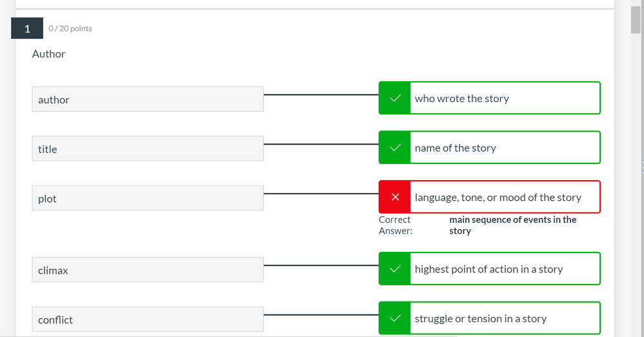Click the 'struggle or tension in a story' text

pyautogui.click(x=481, y=318)
